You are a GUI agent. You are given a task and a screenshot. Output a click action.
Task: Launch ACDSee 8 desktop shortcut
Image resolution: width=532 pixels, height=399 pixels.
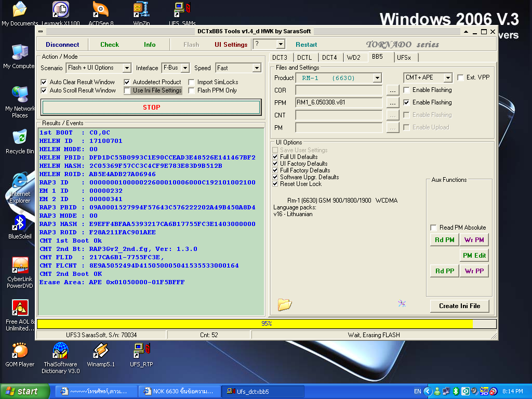point(101,14)
